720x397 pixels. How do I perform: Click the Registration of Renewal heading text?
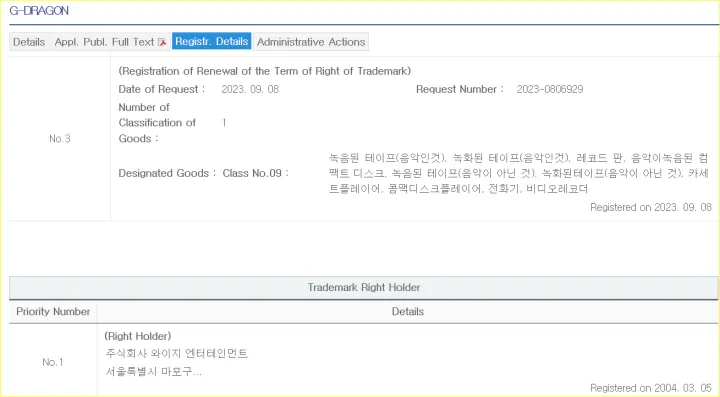click(x=264, y=71)
